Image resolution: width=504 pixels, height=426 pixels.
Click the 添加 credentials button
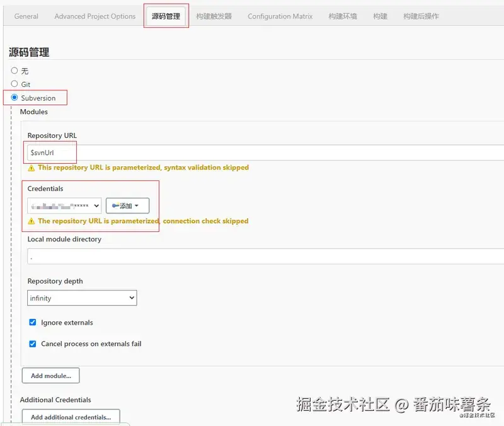coord(128,206)
